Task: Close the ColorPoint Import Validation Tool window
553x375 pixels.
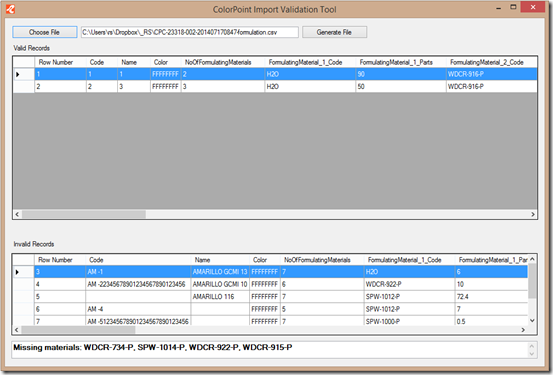Action: click(x=533, y=7)
